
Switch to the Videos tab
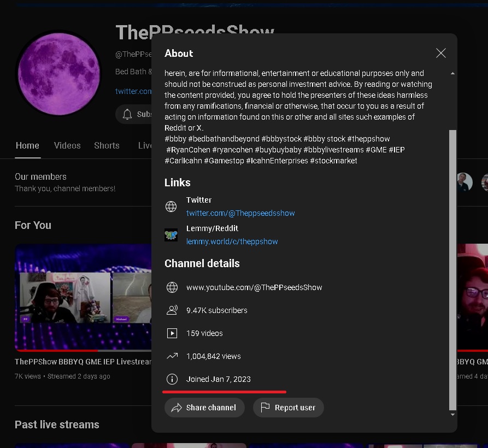(67, 145)
